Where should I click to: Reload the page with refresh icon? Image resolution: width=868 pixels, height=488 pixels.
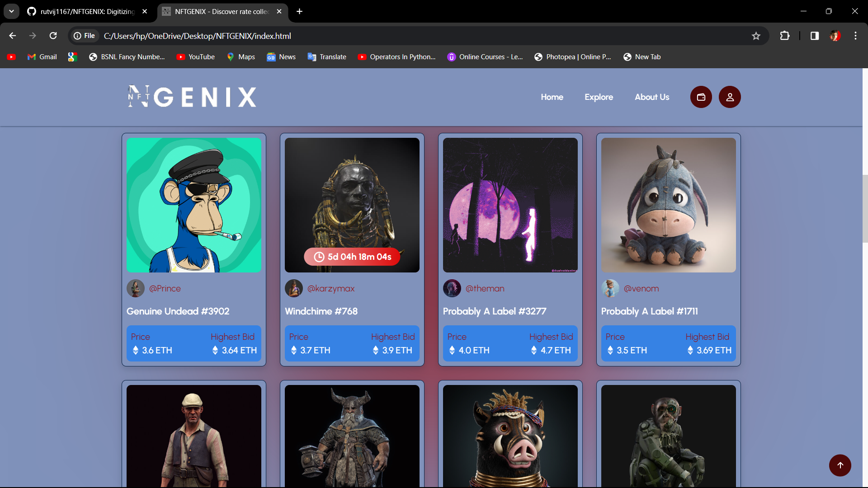[x=53, y=36]
